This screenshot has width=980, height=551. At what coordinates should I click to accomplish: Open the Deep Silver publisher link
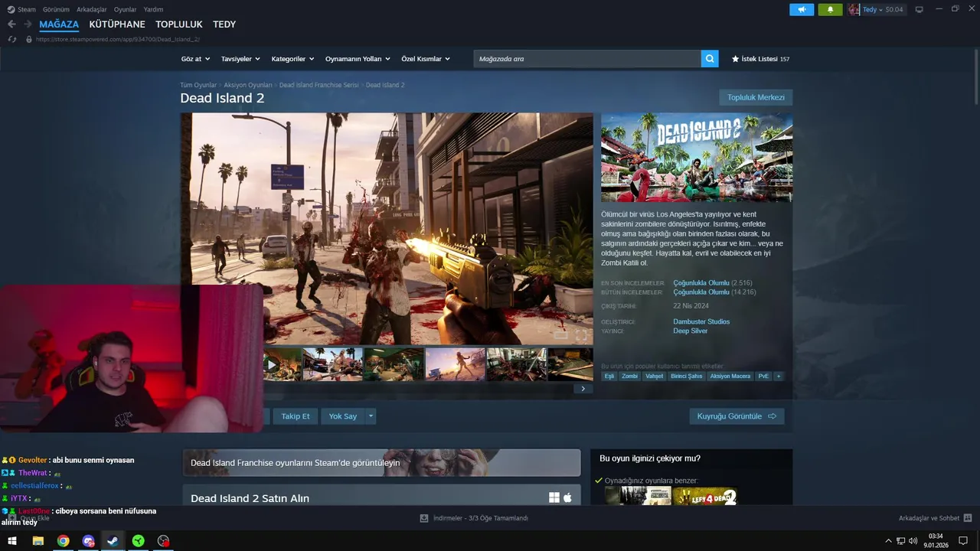tap(690, 331)
